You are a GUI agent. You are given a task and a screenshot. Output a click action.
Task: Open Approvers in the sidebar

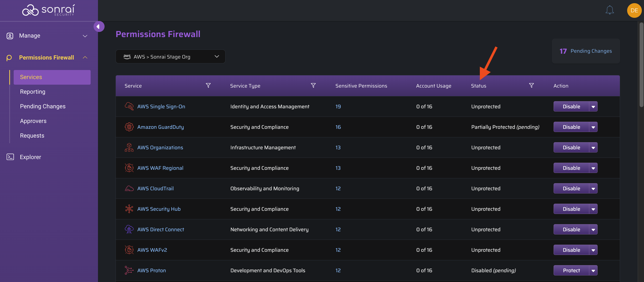[x=33, y=121]
